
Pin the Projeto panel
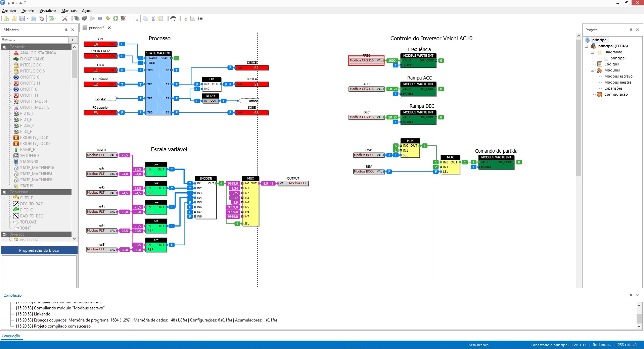[631, 30]
